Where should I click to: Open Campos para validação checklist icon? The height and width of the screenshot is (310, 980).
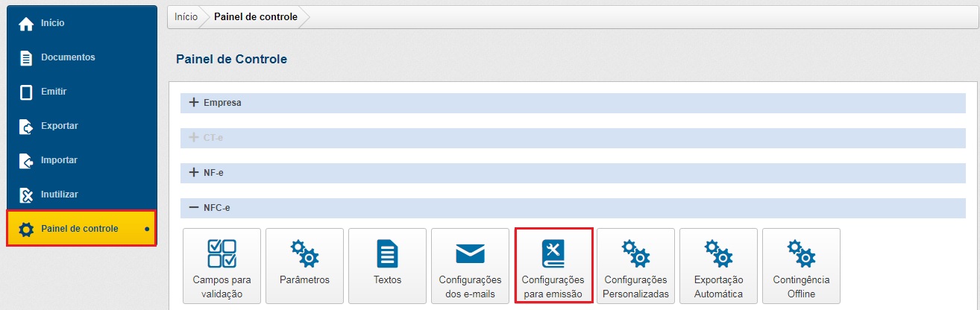tap(222, 254)
